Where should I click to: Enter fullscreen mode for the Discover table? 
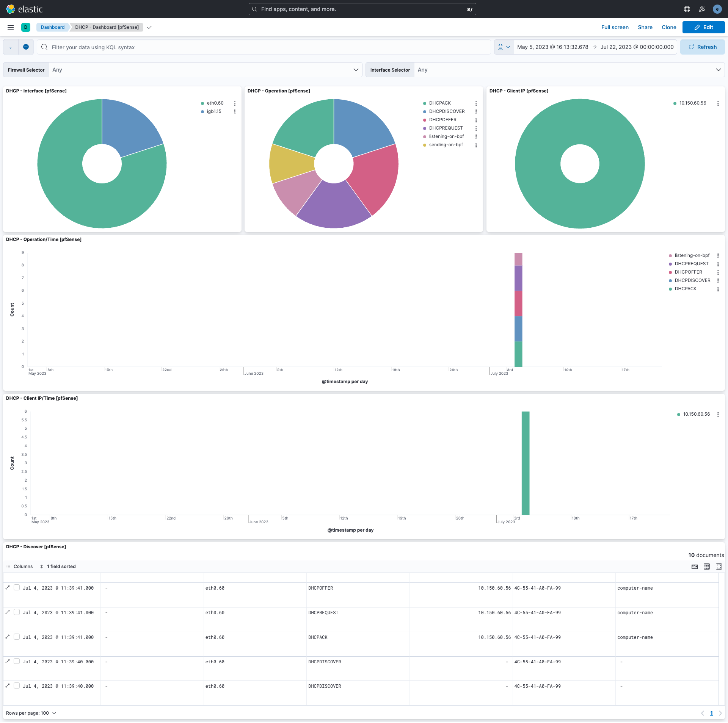tap(719, 566)
